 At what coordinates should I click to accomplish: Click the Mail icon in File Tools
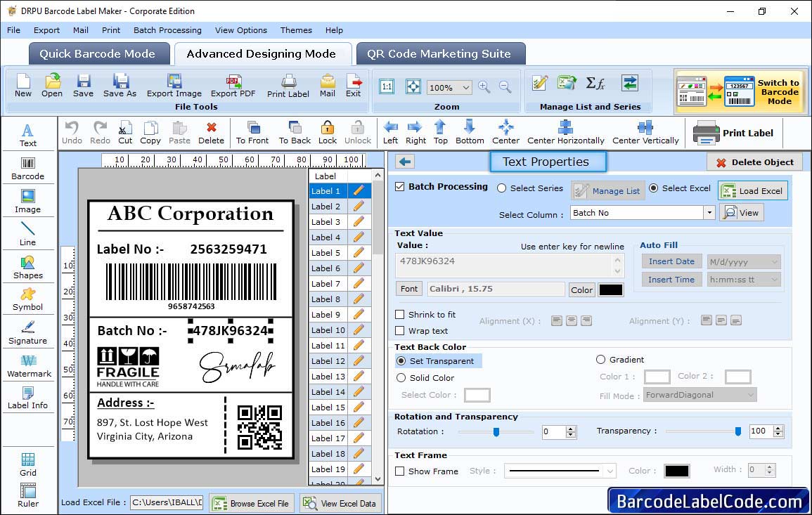(328, 86)
